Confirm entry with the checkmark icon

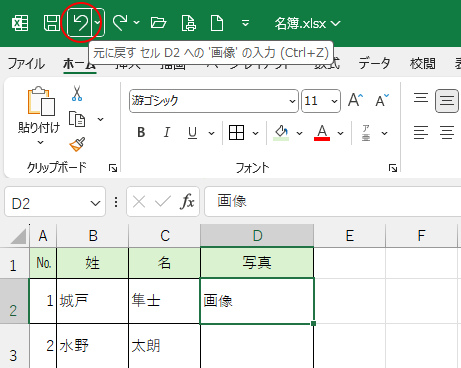[x=163, y=202]
